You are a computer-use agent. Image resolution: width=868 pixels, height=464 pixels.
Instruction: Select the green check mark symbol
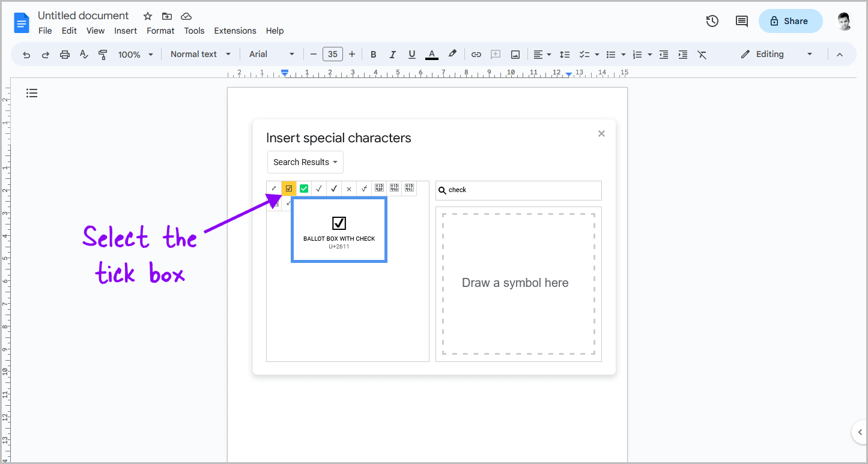click(x=304, y=188)
